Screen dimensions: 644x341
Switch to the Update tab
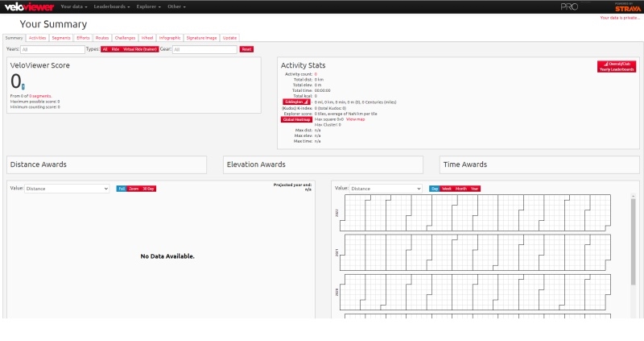click(229, 38)
